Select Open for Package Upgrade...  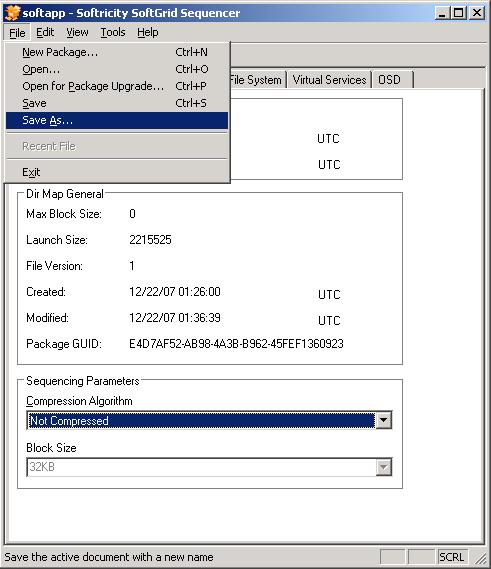(x=117, y=86)
